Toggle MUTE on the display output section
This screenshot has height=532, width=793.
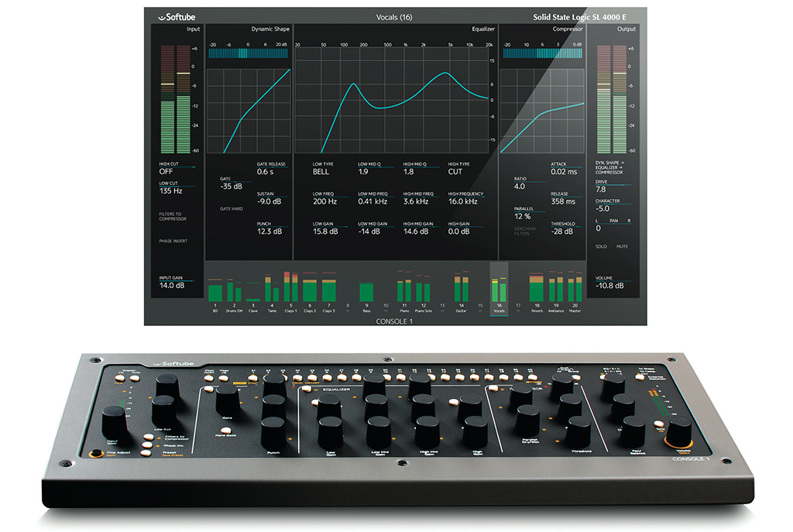click(x=622, y=247)
